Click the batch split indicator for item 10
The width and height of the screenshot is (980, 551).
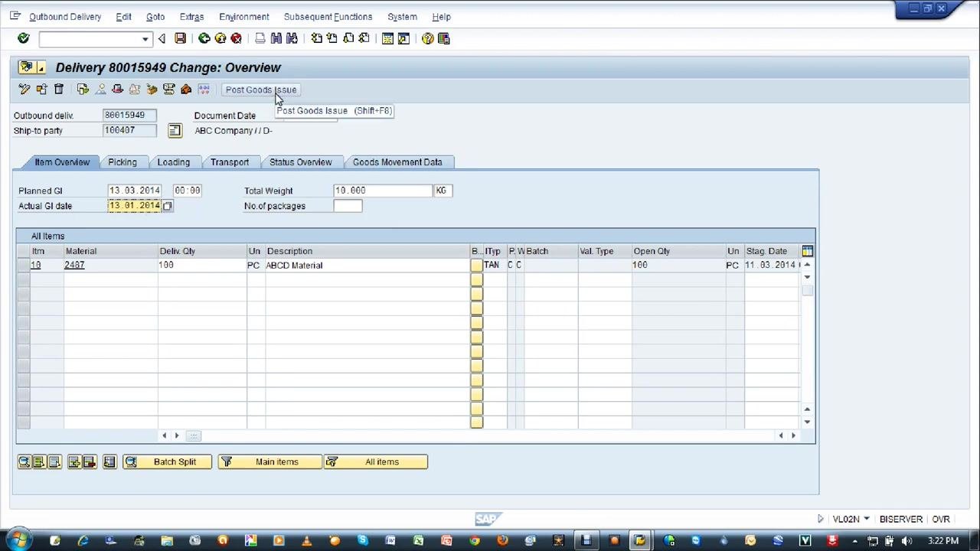[476, 265]
